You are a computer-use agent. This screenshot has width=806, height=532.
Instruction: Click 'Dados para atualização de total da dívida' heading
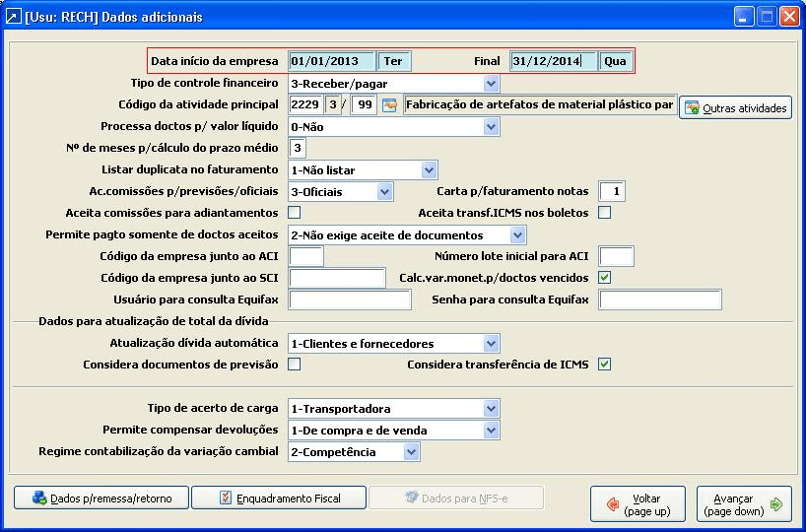point(154,321)
